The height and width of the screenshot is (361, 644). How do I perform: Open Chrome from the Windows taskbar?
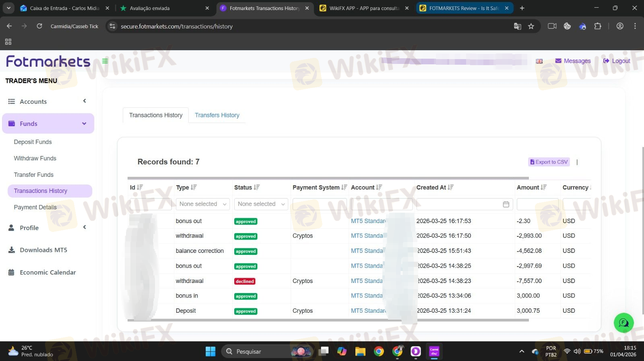[x=379, y=352]
